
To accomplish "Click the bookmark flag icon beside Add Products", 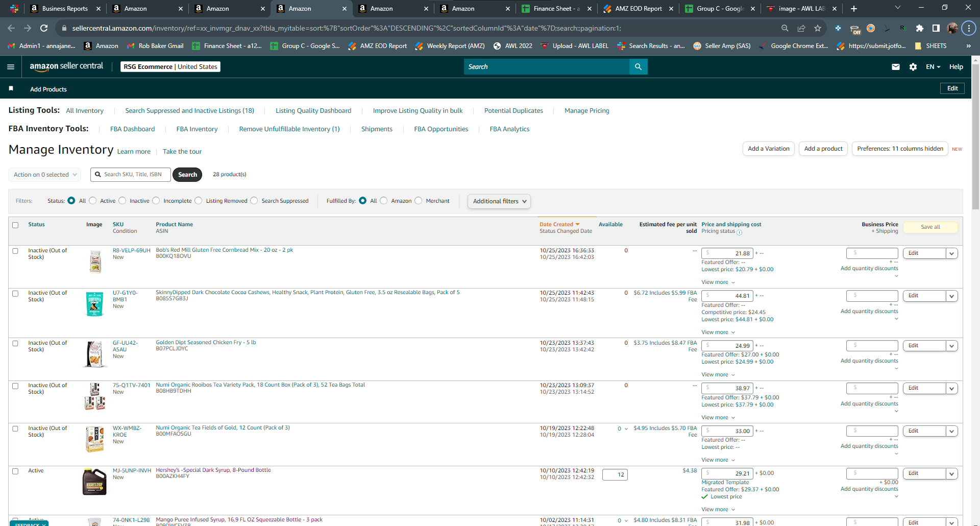I will [x=11, y=89].
